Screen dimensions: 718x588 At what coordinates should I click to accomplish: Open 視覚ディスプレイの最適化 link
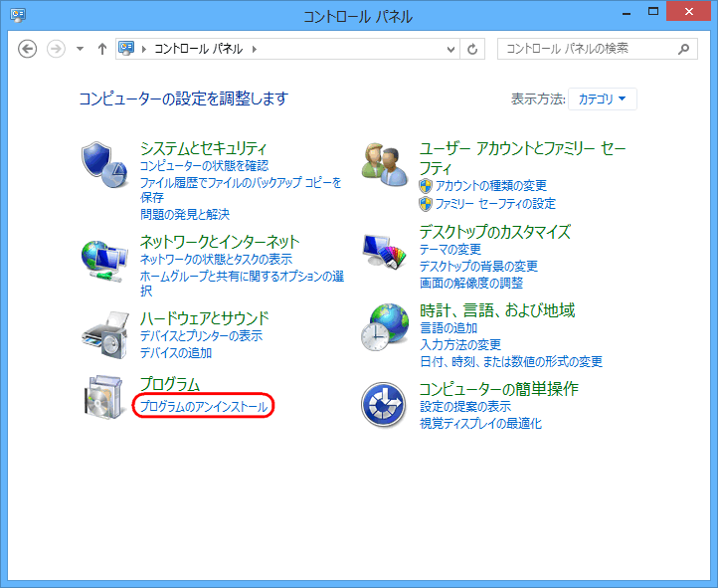click(480, 423)
